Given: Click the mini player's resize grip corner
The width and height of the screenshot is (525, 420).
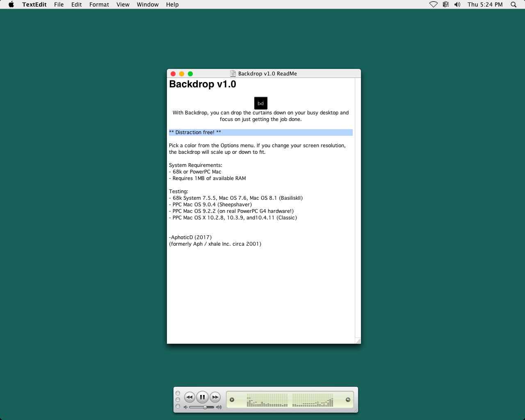Looking at the screenshot, I should 356,410.
